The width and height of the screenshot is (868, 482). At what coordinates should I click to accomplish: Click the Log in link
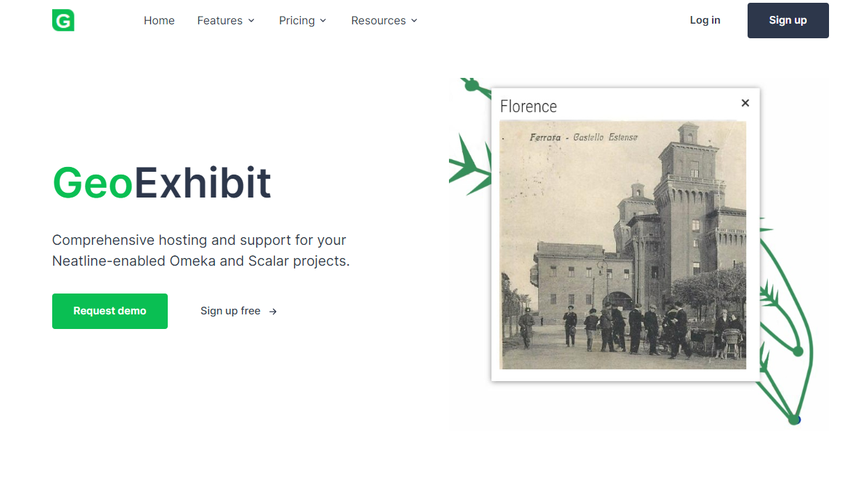pos(705,20)
